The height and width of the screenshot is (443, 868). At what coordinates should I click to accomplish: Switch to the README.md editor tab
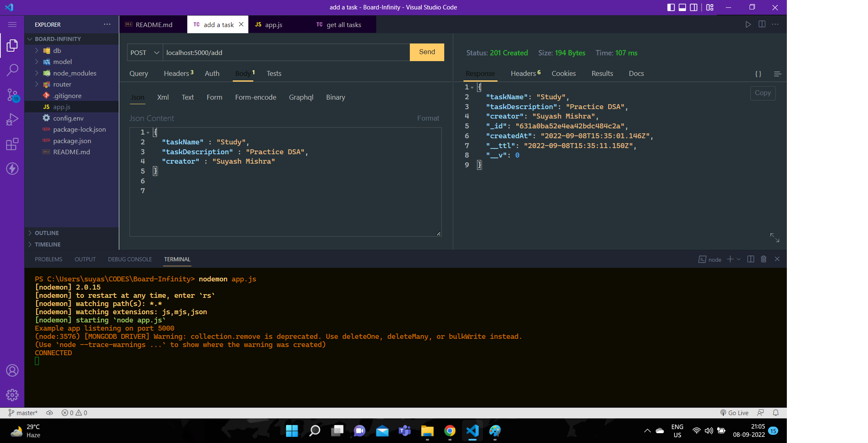coord(153,25)
